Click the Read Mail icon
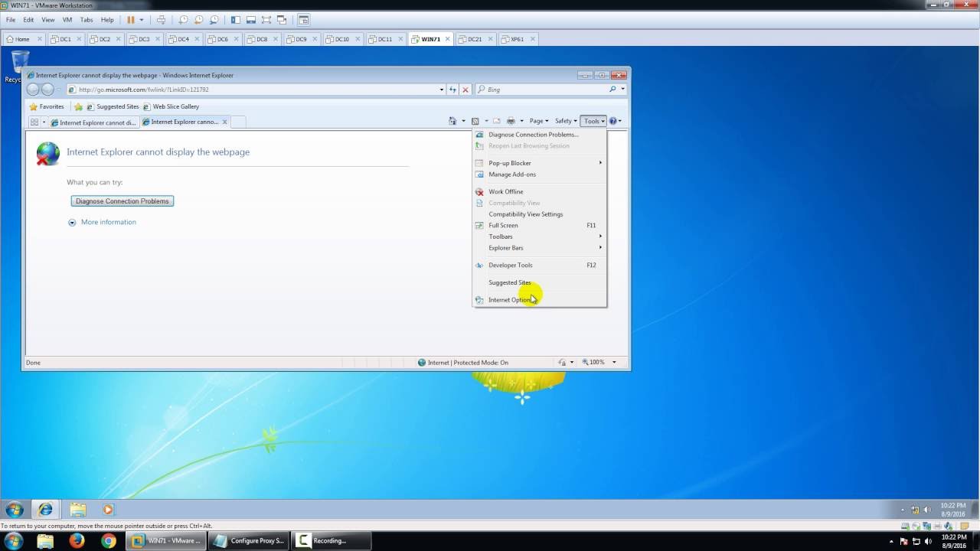Image resolution: width=980 pixels, height=551 pixels. 496,121
